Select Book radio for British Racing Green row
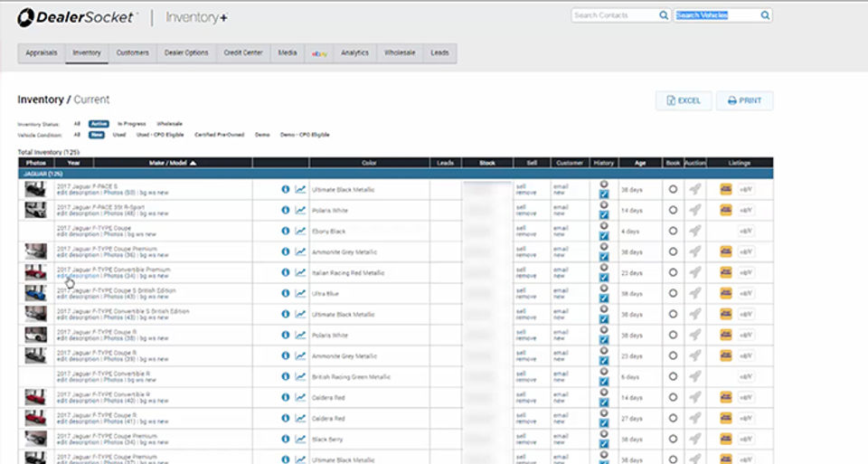 pyautogui.click(x=673, y=376)
